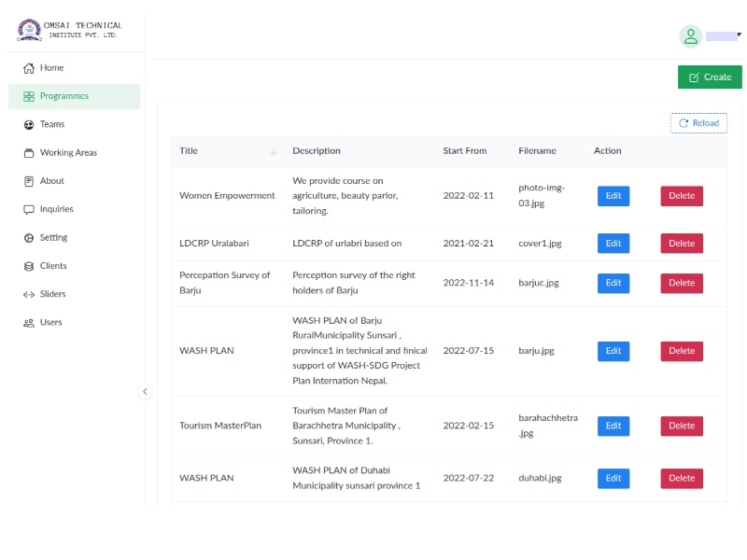
Task: Click the Setting icon in sidebar
Action: (29, 238)
